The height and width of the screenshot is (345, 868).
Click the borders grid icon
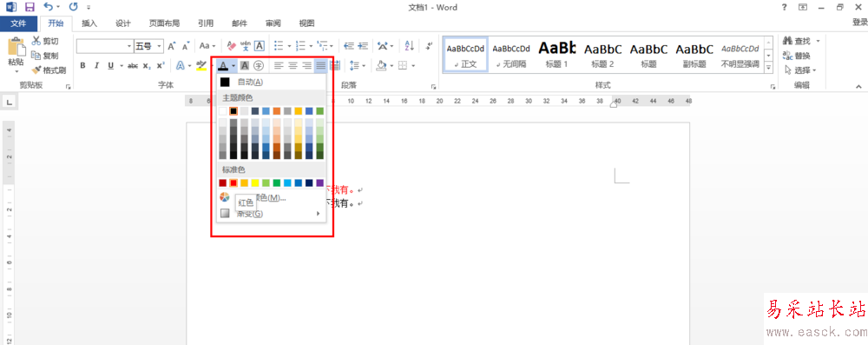[403, 65]
